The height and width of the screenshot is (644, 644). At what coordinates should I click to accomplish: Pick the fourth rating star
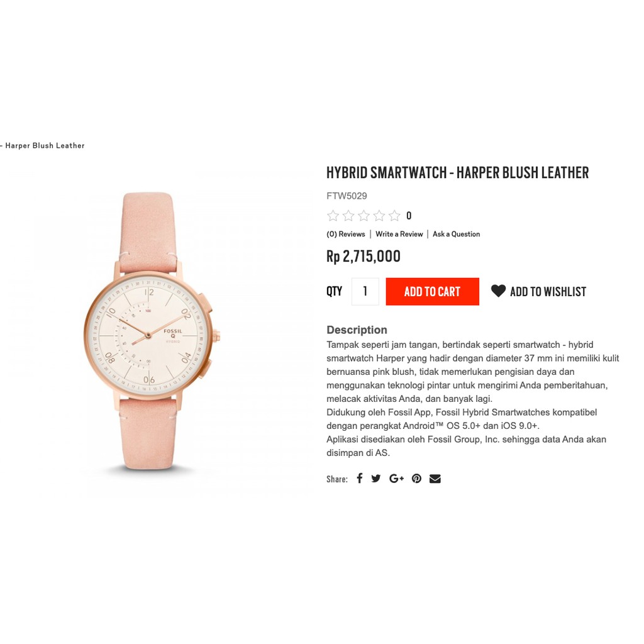(379, 216)
